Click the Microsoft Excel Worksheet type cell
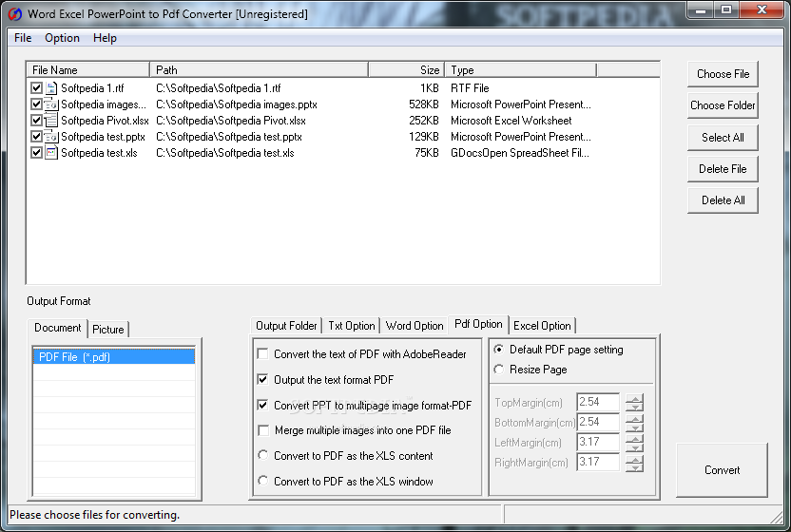This screenshot has width=791, height=532. coord(511,121)
